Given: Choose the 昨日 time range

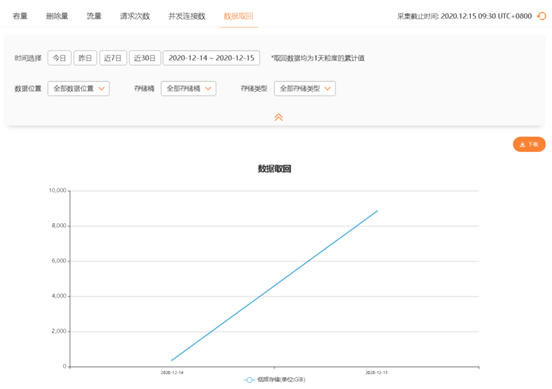Looking at the screenshot, I should pos(85,58).
